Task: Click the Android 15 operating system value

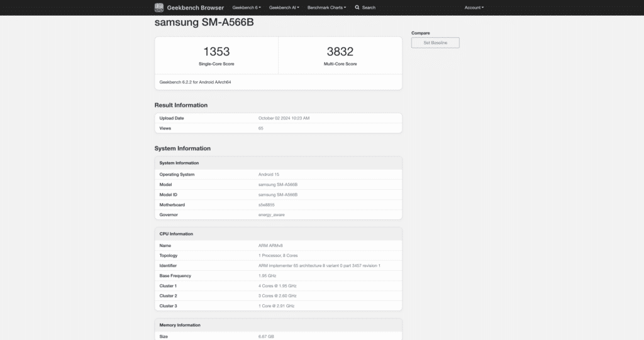Action: (269, 175)
